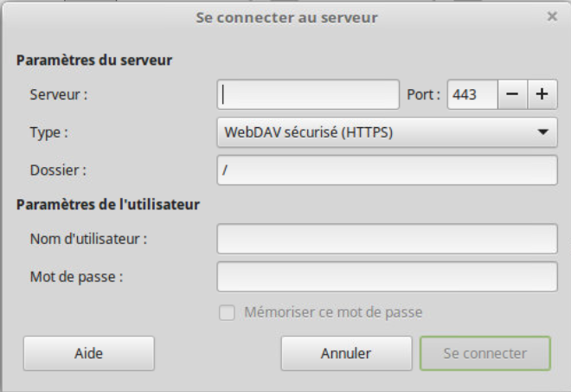Enable the Mémoriser ce mot de passe checkbox
Viewport: 571px width, 392px height.
227,312
